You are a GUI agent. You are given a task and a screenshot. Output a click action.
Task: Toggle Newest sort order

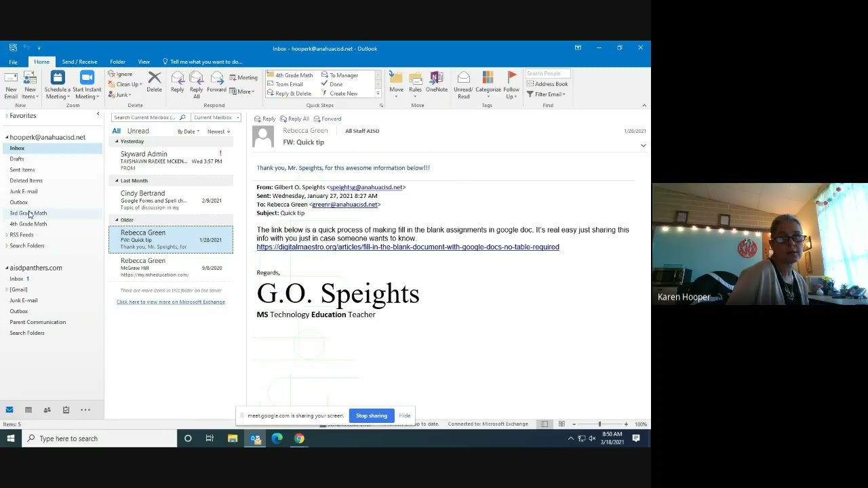point(218,131)
